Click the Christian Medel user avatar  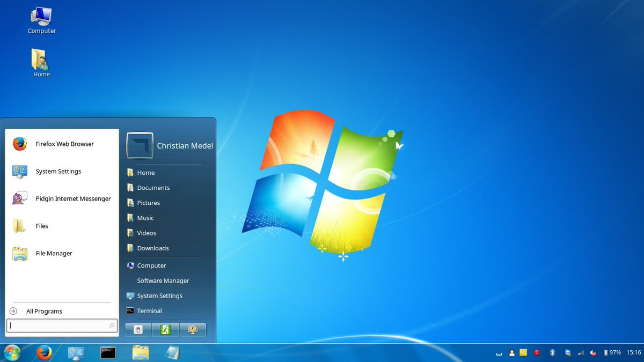click(140, 146)
